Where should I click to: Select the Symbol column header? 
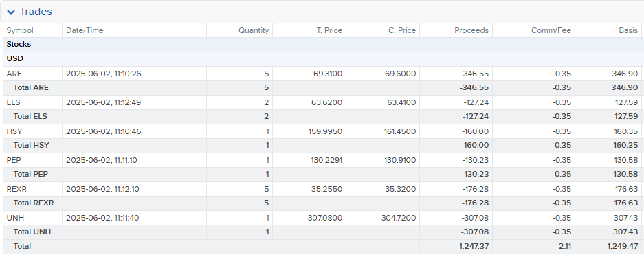tap(20, 30)
